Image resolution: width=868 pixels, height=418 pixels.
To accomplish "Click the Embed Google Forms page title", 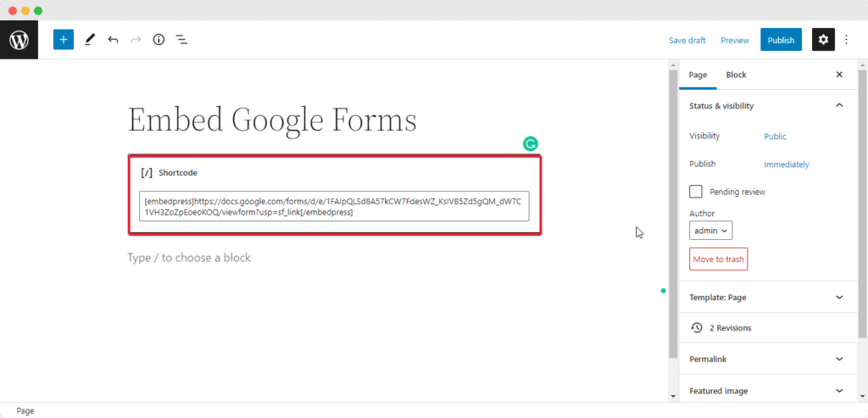I will [x=272, y=120].
